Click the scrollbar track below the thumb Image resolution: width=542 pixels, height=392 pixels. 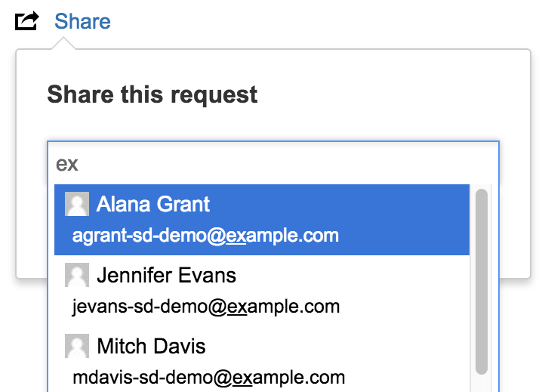pos(482,384)
